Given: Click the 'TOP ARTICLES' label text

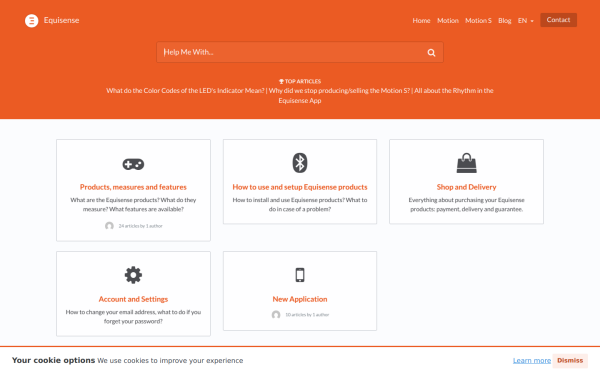Looking at the screenshot, I should tap(303, 81).
